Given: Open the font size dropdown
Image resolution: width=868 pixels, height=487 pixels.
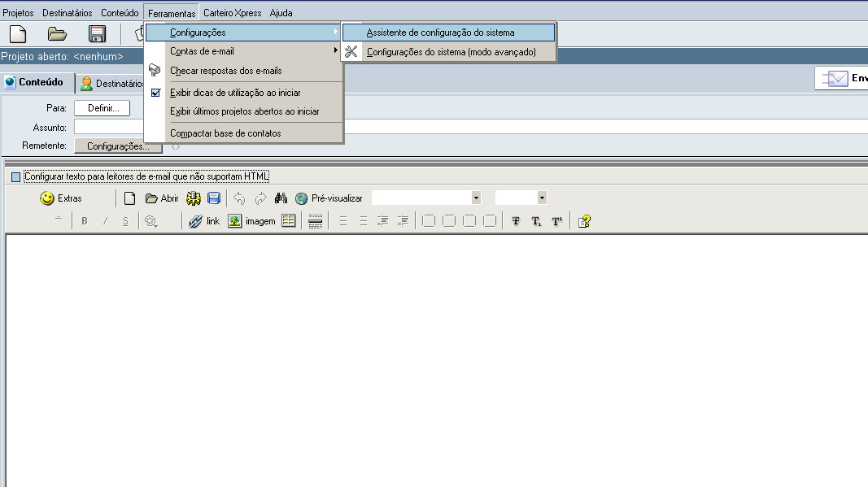Looking at the screenshot, I should [542, 198].
